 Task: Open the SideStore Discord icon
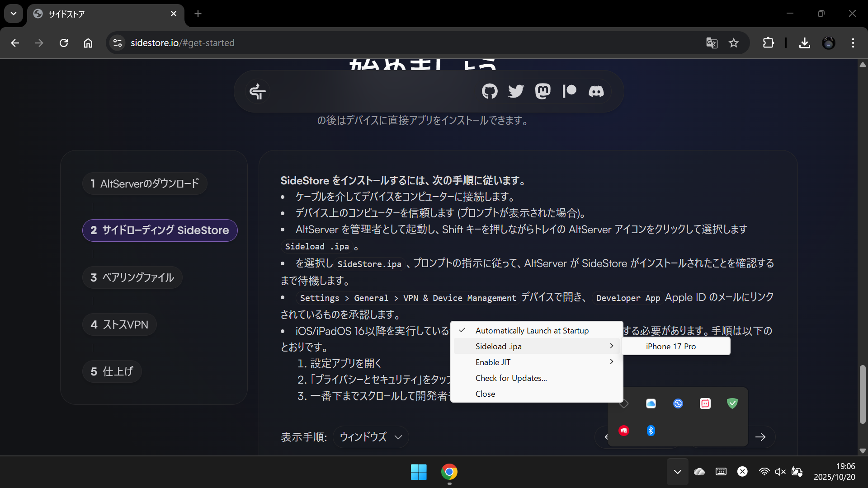[596, 91]
